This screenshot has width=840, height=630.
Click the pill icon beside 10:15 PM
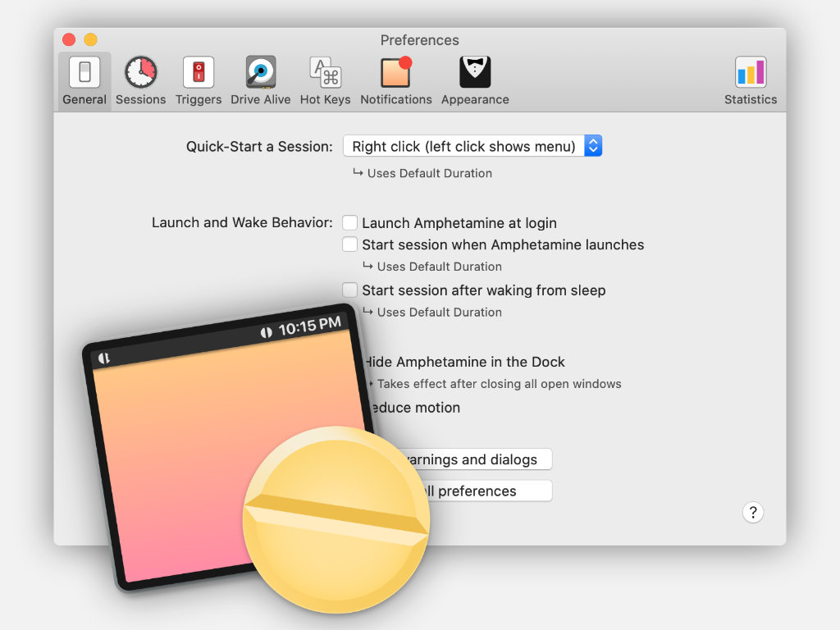266,332
